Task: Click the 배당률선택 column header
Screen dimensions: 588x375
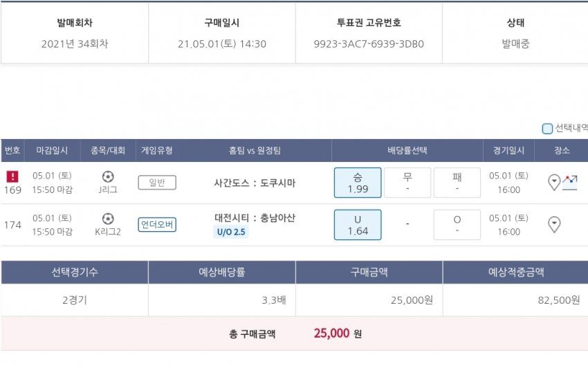Action: [407, 151]
